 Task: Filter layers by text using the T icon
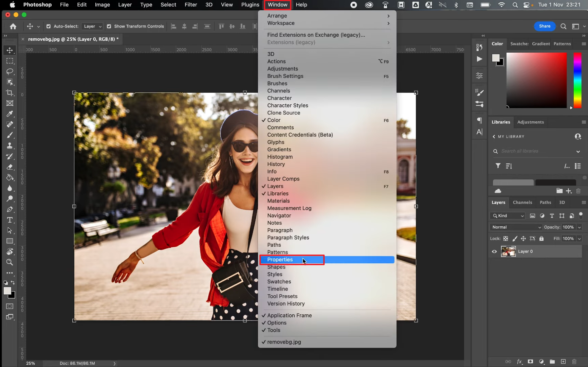pos(552,216)
